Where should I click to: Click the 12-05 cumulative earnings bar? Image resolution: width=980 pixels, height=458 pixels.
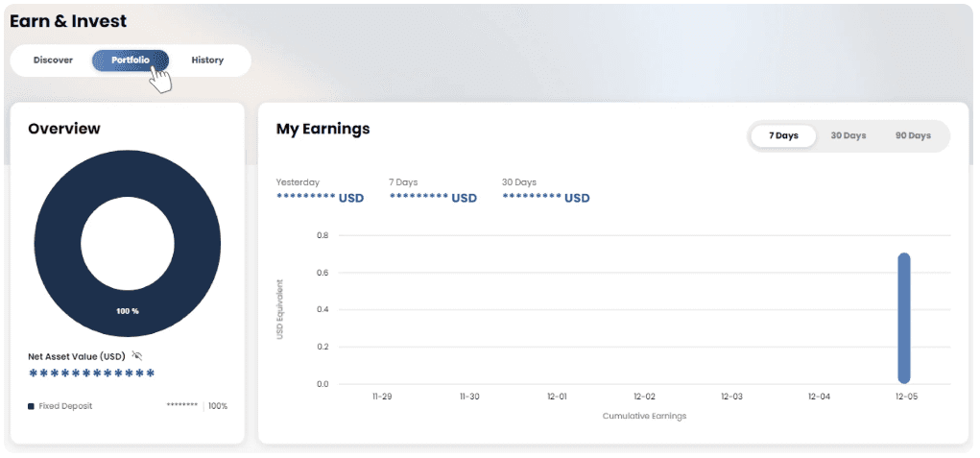tap(903, 319)
